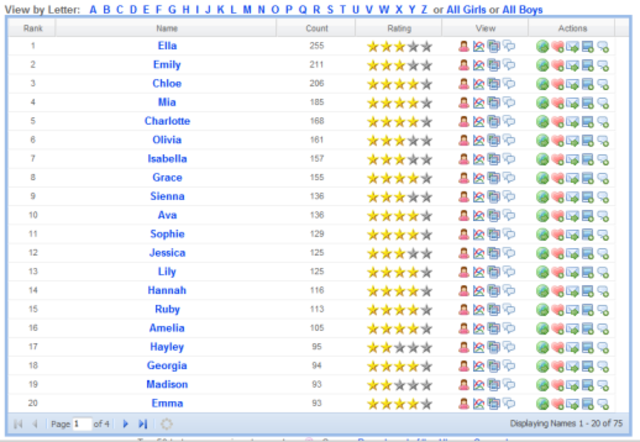Click the green globe icon for Hannah

pyautogui.click(x=542, y=291)
